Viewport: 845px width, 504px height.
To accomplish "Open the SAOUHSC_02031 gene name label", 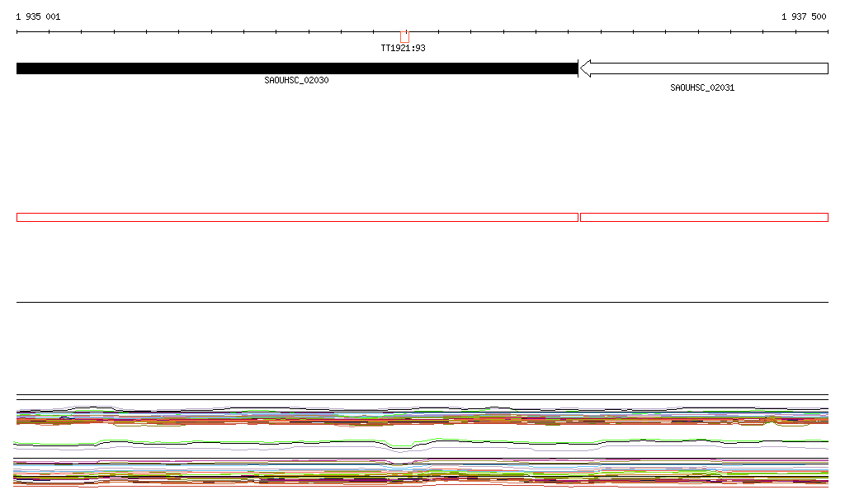I will [701, 87].
